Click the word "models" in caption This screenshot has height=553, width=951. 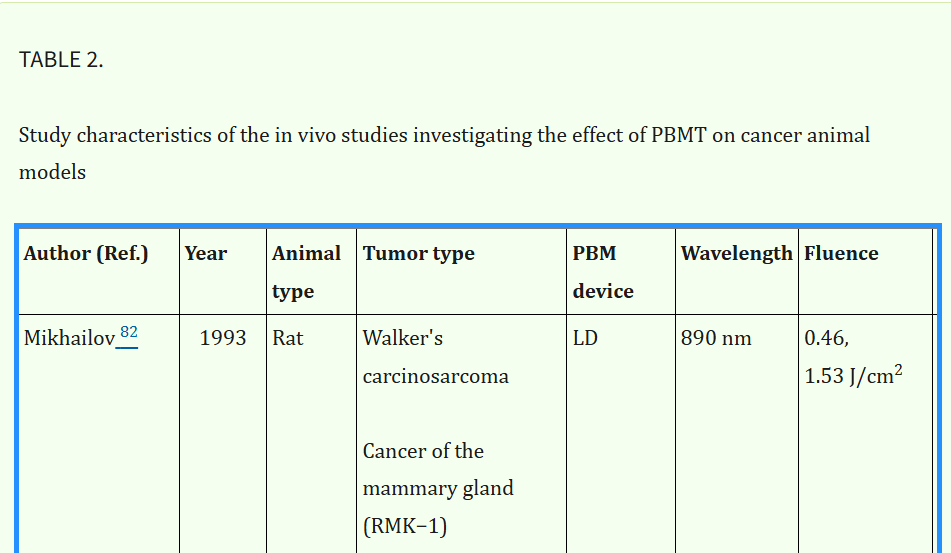pos(52,172)
